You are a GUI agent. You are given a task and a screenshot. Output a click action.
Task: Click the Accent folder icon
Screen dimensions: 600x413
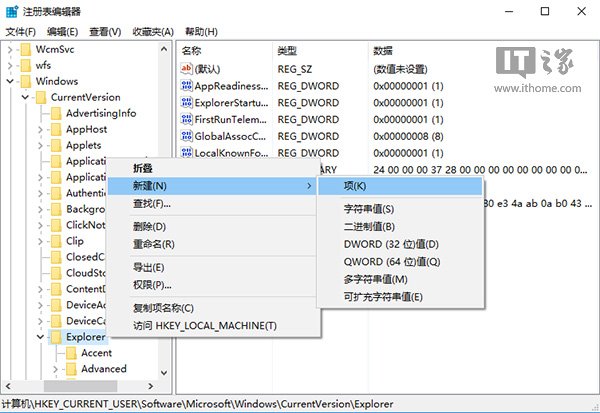(72, 353)
